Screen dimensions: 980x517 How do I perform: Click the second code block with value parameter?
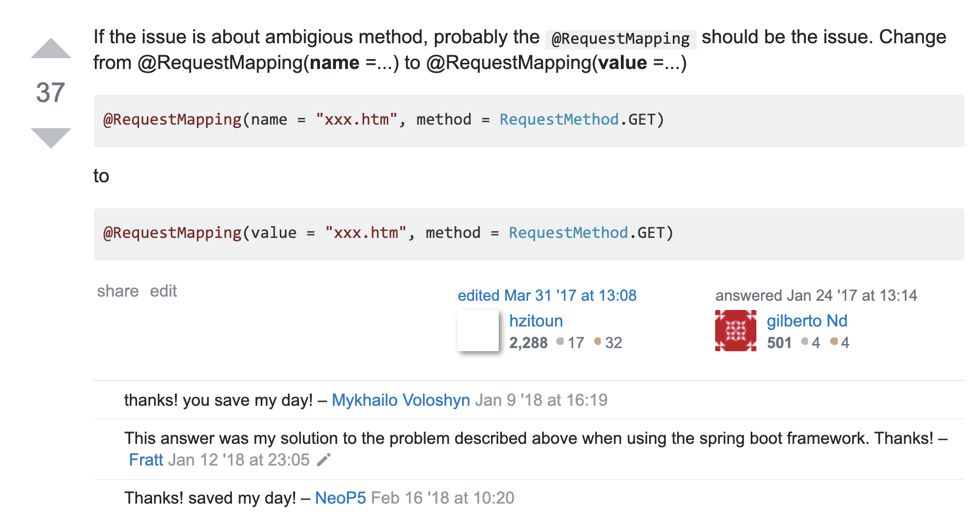(528, 234)
